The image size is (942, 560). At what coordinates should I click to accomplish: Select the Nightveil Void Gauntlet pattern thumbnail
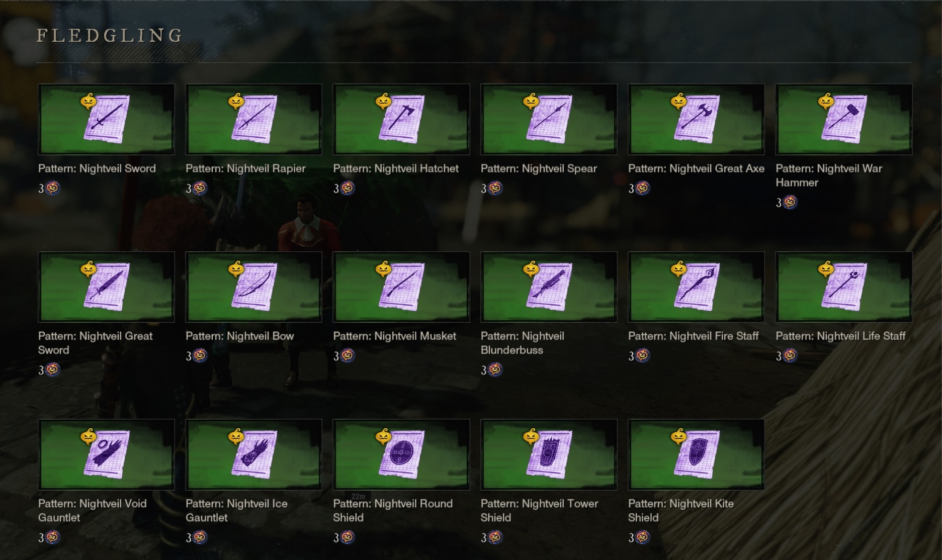(106, 454)
